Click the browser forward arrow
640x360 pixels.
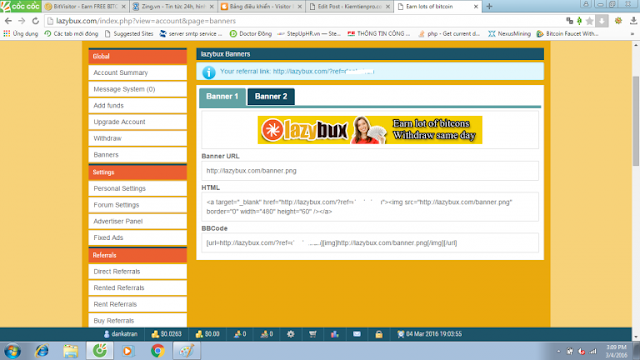[22, 21]
